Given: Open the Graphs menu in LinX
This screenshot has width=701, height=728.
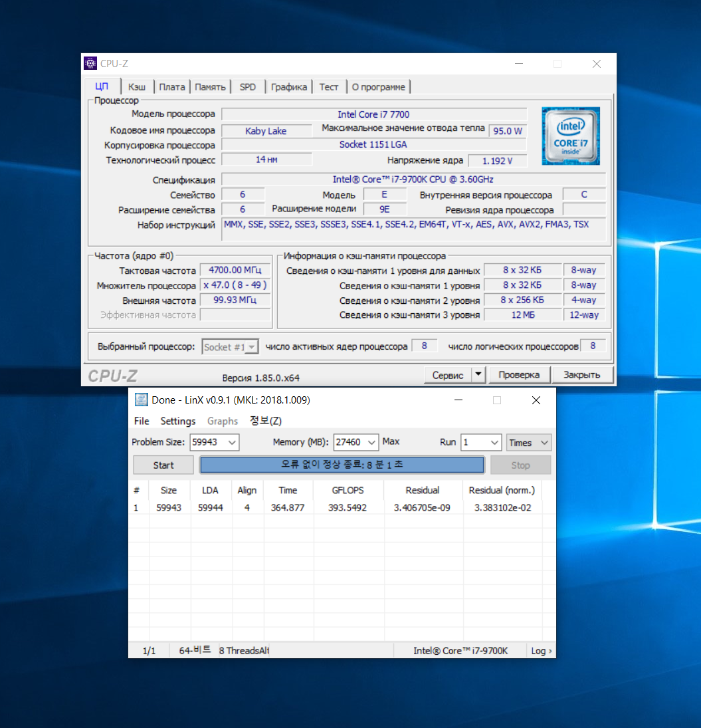Looking at the screenshot, I should (222, 421).
